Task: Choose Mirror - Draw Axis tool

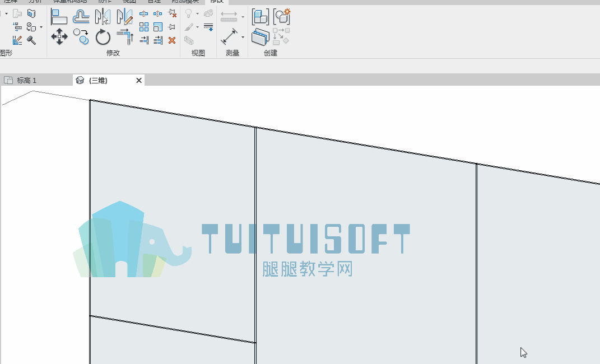Action: coord(125,17)
